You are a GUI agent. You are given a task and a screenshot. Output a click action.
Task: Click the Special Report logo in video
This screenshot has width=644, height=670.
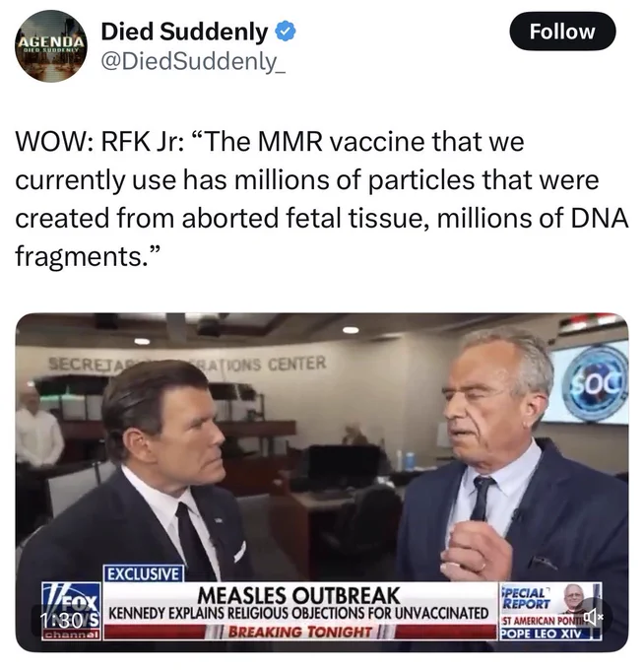point(526,599)
